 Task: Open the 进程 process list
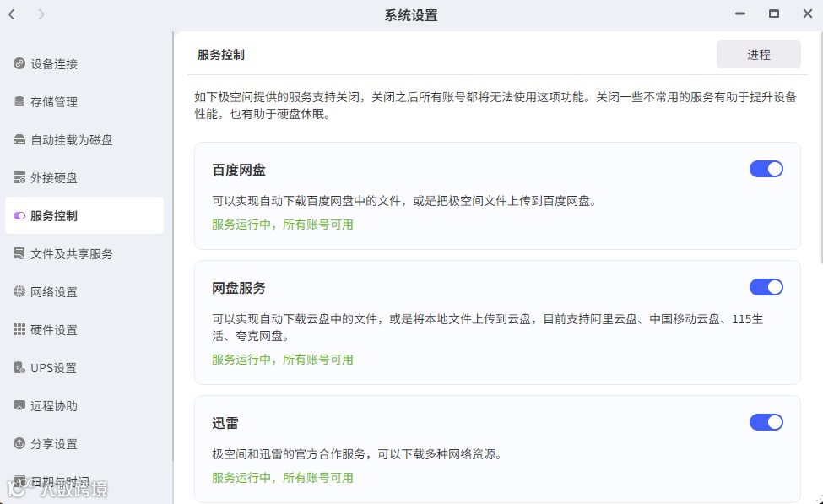point(759,54)
